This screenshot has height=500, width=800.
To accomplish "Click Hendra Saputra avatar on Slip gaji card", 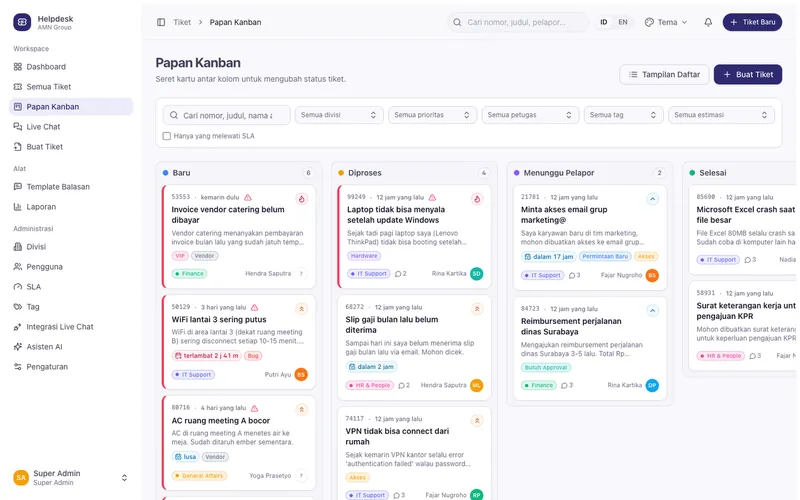I will pos(477,385).
